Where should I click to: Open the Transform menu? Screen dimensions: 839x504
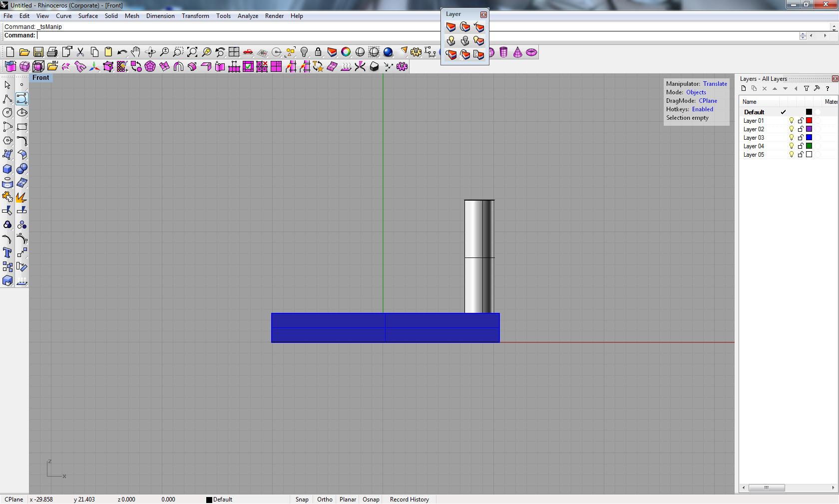[x=195, y=16]
